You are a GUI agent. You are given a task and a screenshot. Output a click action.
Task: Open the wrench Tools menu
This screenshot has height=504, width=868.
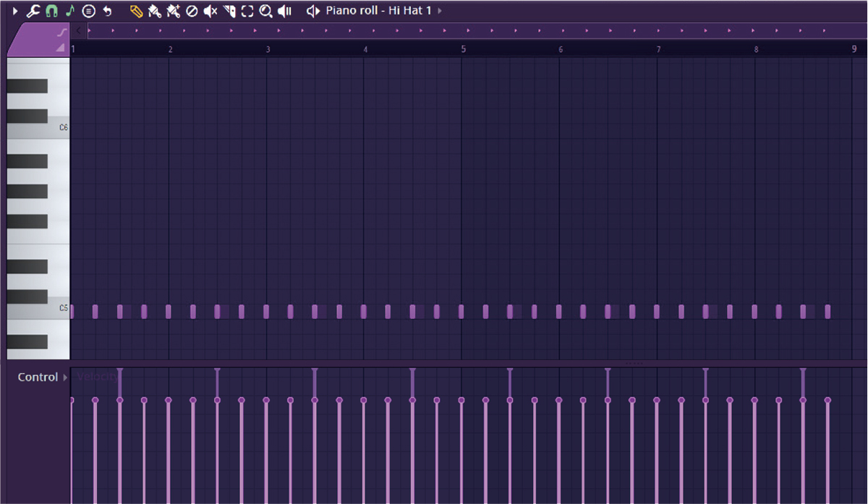coord(33,11)
